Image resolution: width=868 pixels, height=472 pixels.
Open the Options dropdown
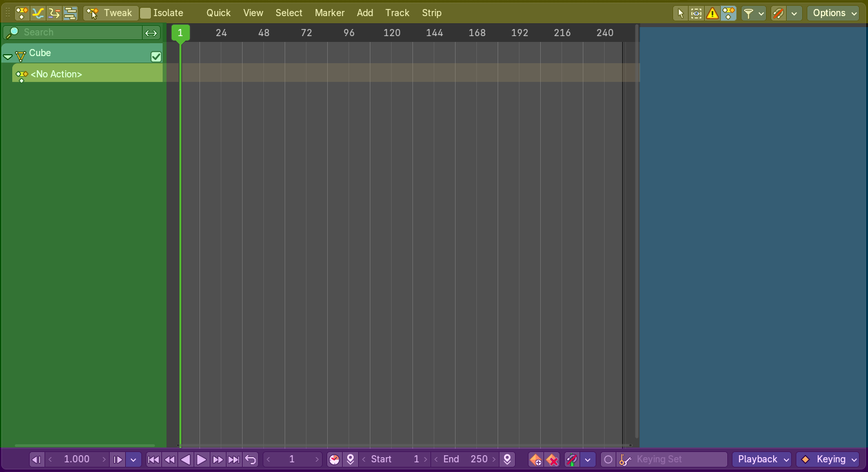pos(833,13)
